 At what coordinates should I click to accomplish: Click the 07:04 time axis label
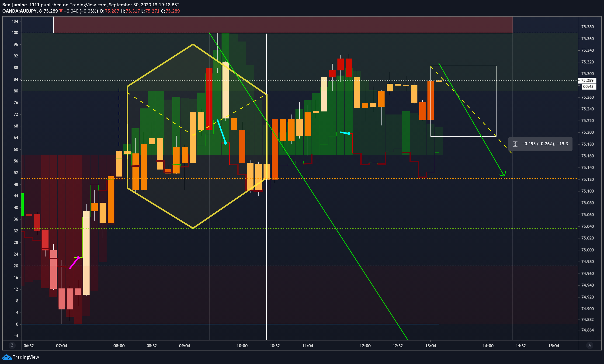[62, 346]
